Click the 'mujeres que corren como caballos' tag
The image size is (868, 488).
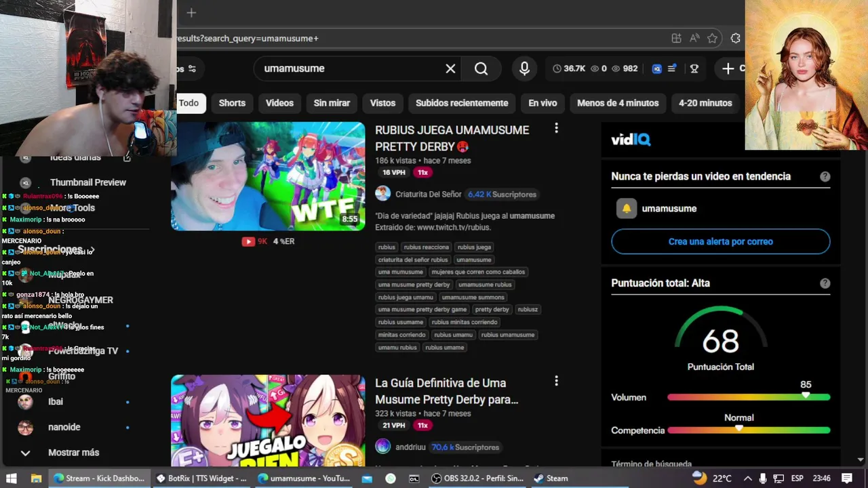click(x=478, y=272)
